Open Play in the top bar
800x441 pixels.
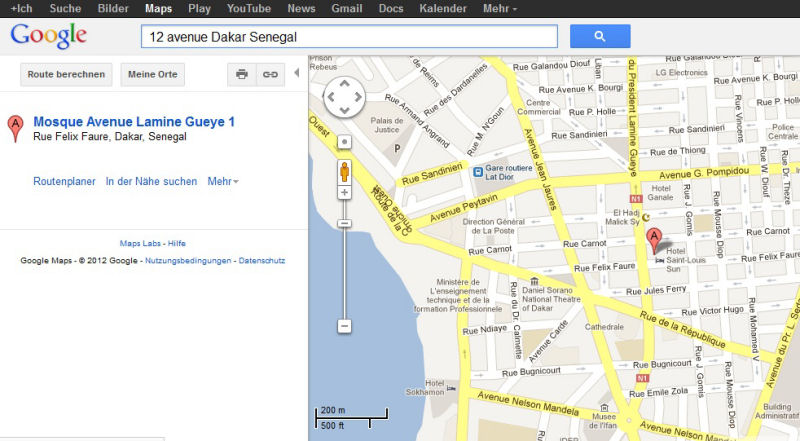coord(199,8)
